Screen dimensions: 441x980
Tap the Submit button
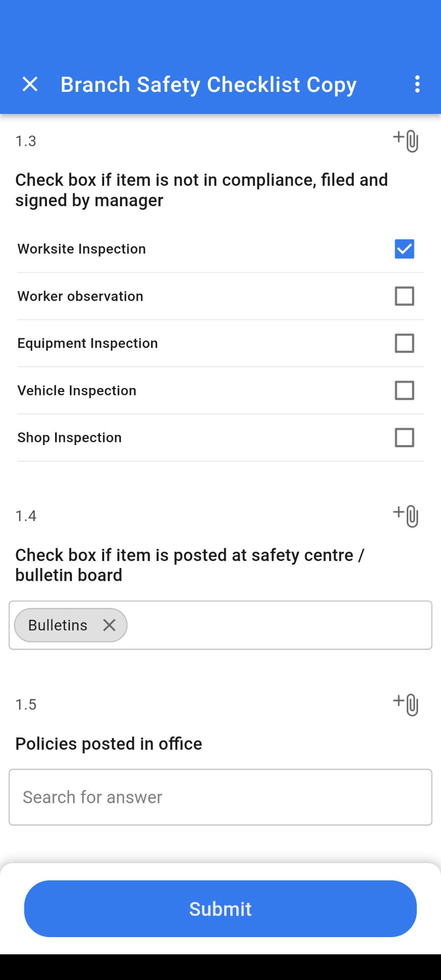(220, 909)
